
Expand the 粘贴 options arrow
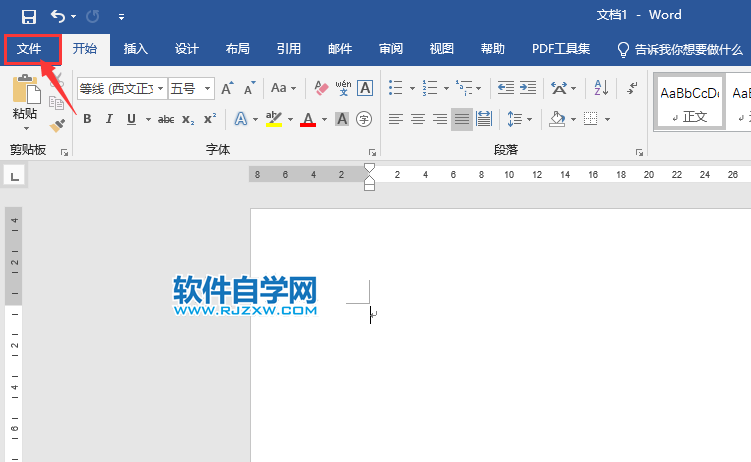click(x=26, y=128)
